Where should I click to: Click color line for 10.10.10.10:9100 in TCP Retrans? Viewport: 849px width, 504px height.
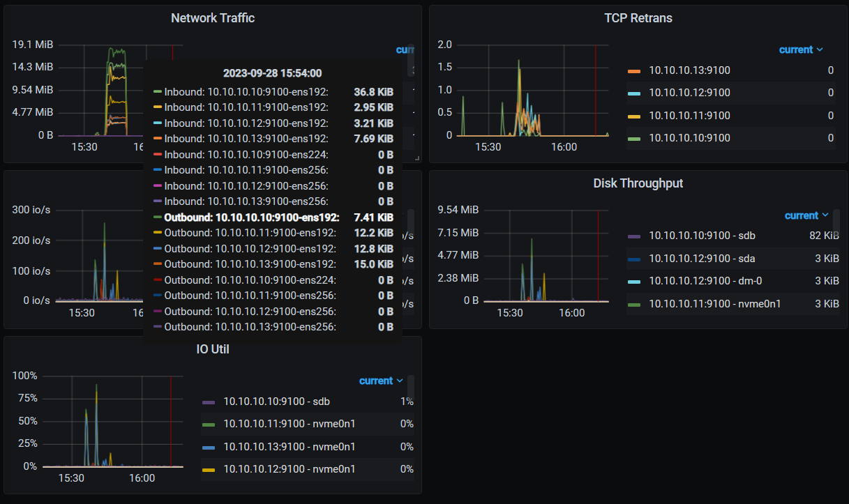(634, 138)
